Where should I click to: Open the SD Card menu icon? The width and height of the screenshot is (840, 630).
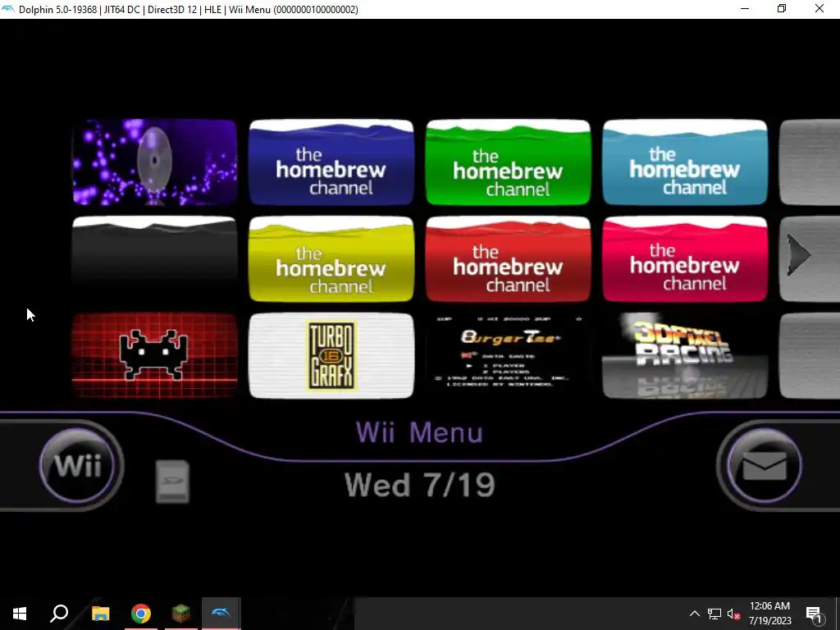click(x=172, y=482)
